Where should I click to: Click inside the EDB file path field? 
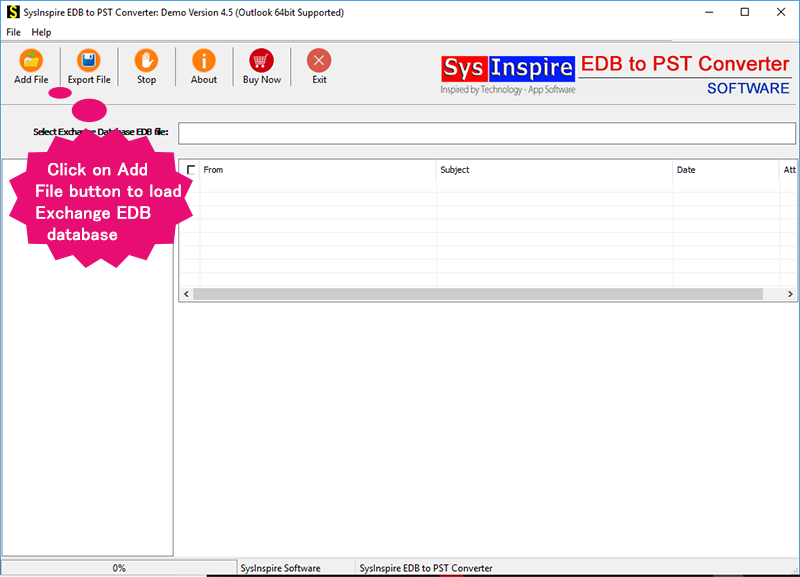pos(487,133)
